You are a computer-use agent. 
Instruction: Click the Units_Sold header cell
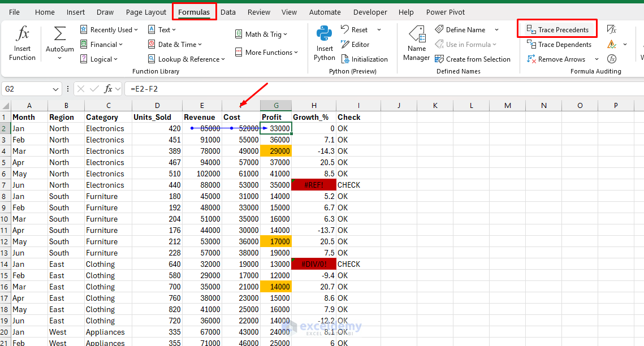click(x=157, y=118)
